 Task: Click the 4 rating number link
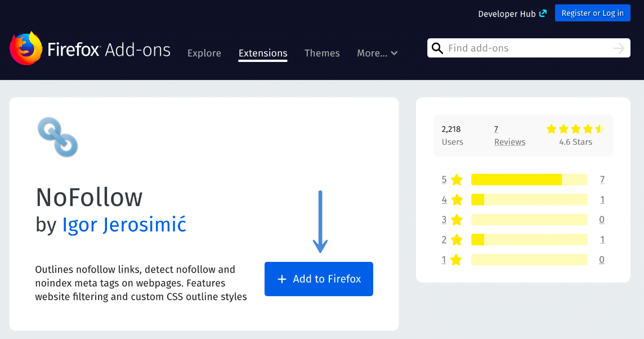444,200
